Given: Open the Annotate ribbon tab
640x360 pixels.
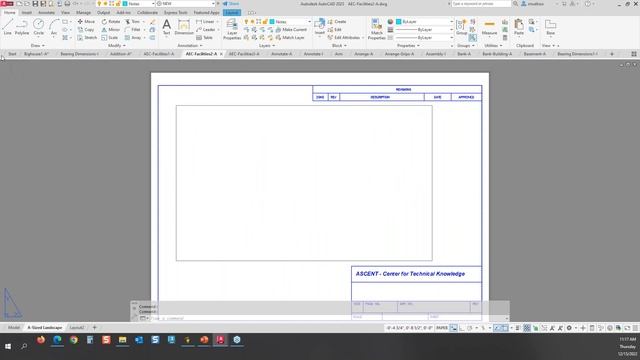Looking at the screenshot, I should [x=46, y=13].
